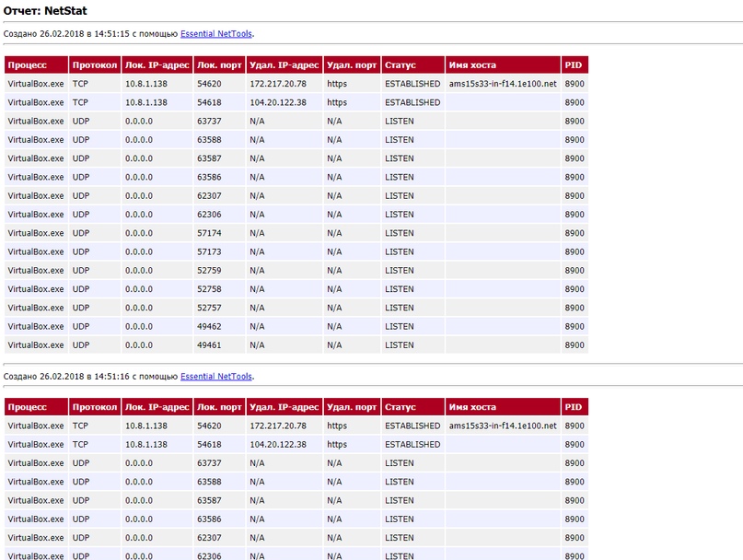Click the Отчет: NetStat page title
743x560 pixels.
(45, 11)
